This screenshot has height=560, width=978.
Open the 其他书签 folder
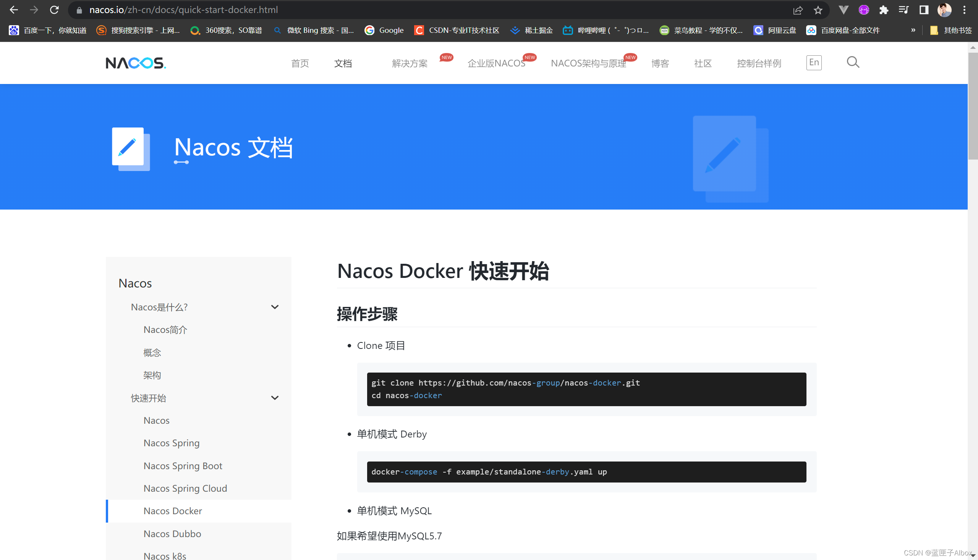click(x=951, y=31)
